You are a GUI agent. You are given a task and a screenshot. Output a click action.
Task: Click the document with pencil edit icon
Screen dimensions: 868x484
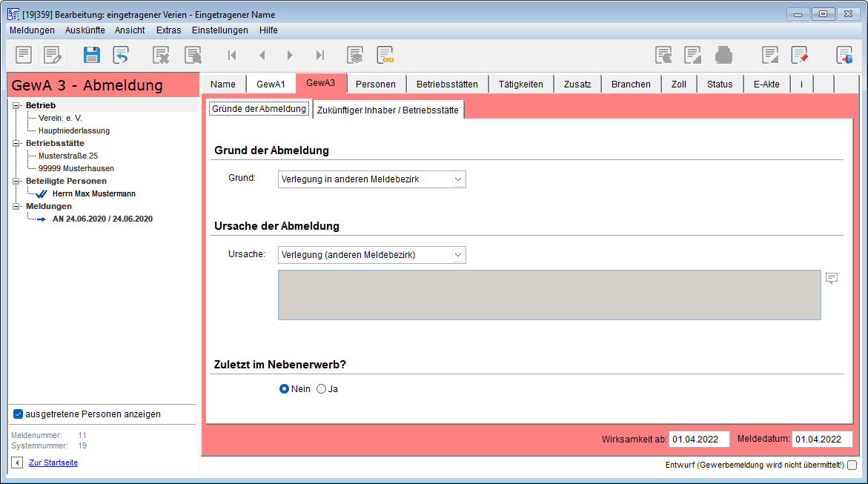[x=52, y=55]
